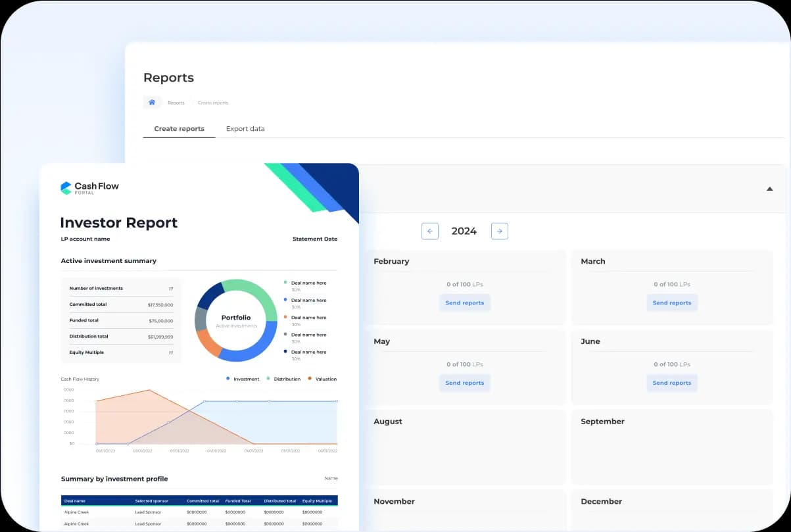Screen dimensions: 791x532
Task: Send reports for March
Action: coord(671,303)
